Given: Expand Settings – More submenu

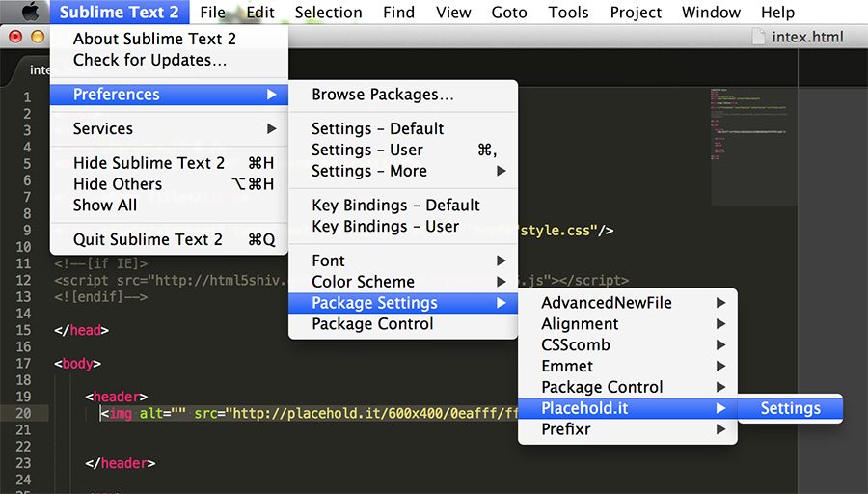Looking at the screenshot, I should click(403, 171).
